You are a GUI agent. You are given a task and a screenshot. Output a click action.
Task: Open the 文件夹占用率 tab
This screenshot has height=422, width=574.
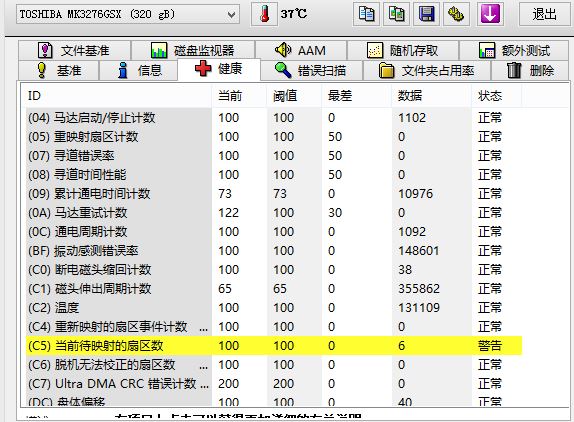click(426, 70)
